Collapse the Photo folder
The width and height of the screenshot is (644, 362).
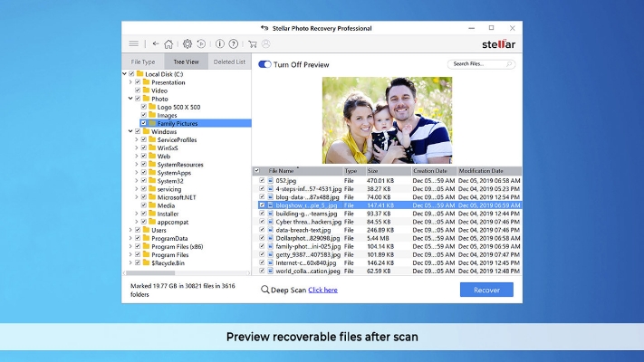pos(130,99)
